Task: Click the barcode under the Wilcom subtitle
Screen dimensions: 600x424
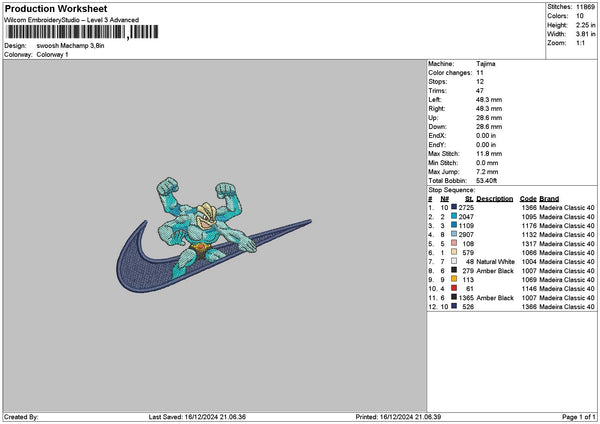Action: [82, 32]
